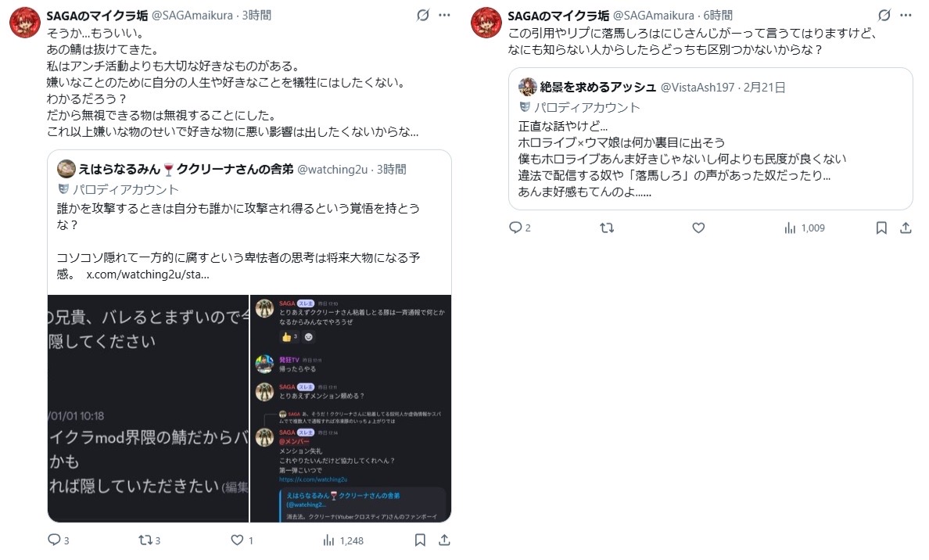The width and height of the screenshot is (929, 560).
Task: Open the @watching2u profile handle
Action: click(332, 170)
